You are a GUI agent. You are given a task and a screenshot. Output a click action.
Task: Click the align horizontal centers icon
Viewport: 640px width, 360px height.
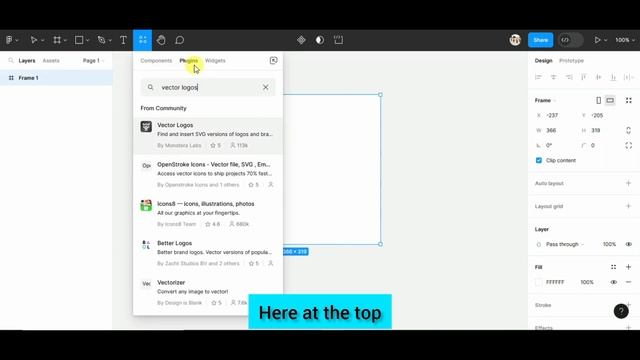(553, 77)
